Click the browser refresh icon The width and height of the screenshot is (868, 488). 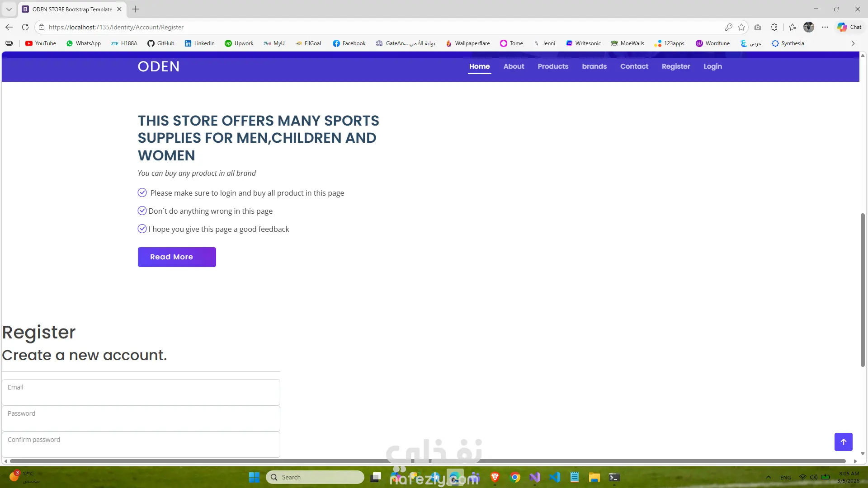(25, 27)
